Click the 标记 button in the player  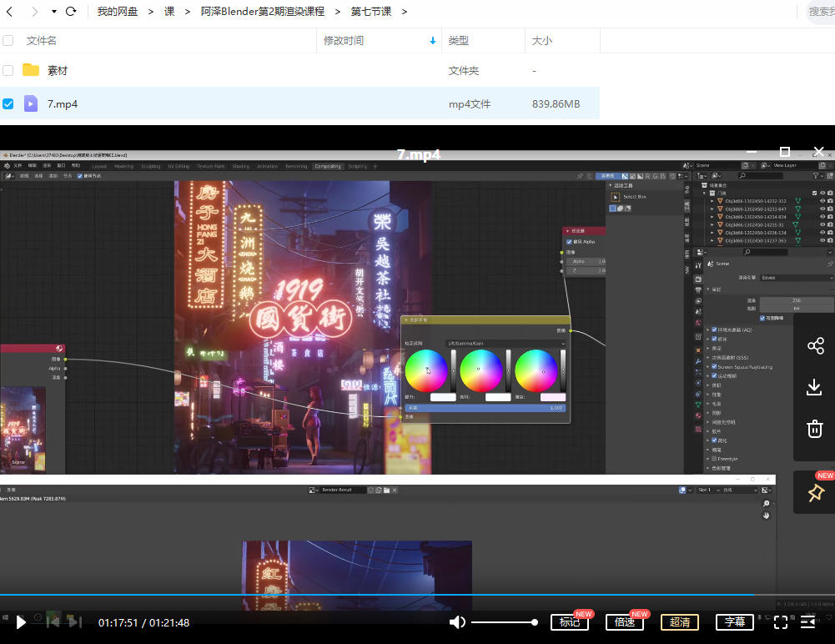569,622
